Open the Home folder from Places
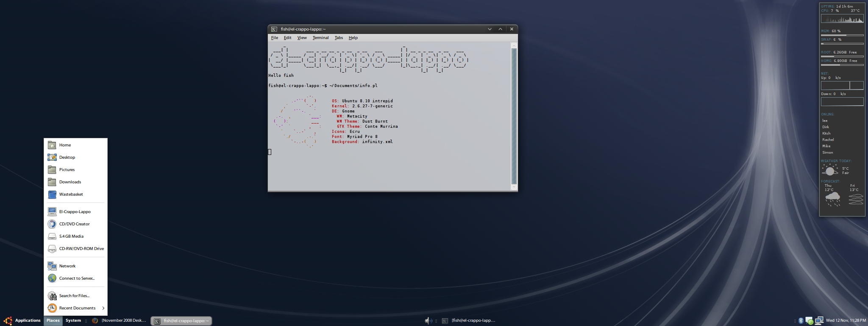The height and width of the screenshot is (326, 868). pyautogui.click(x=65, y=145)
